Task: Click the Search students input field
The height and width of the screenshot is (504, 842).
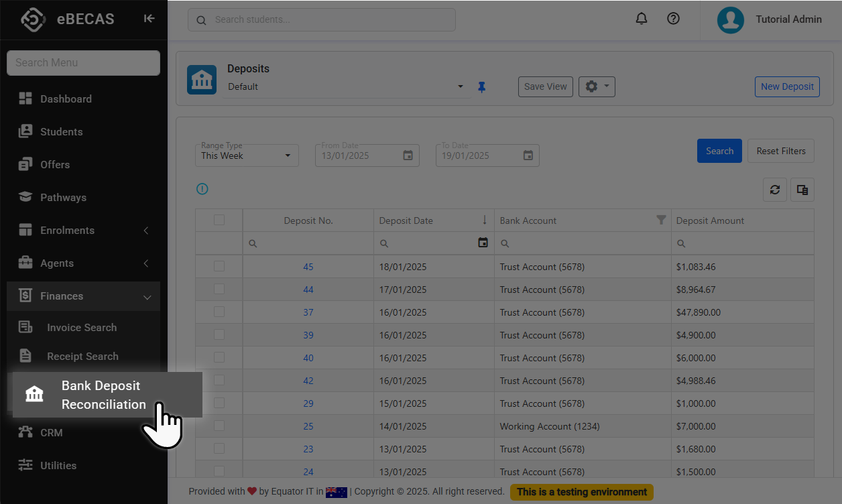Action: point(328,19)
